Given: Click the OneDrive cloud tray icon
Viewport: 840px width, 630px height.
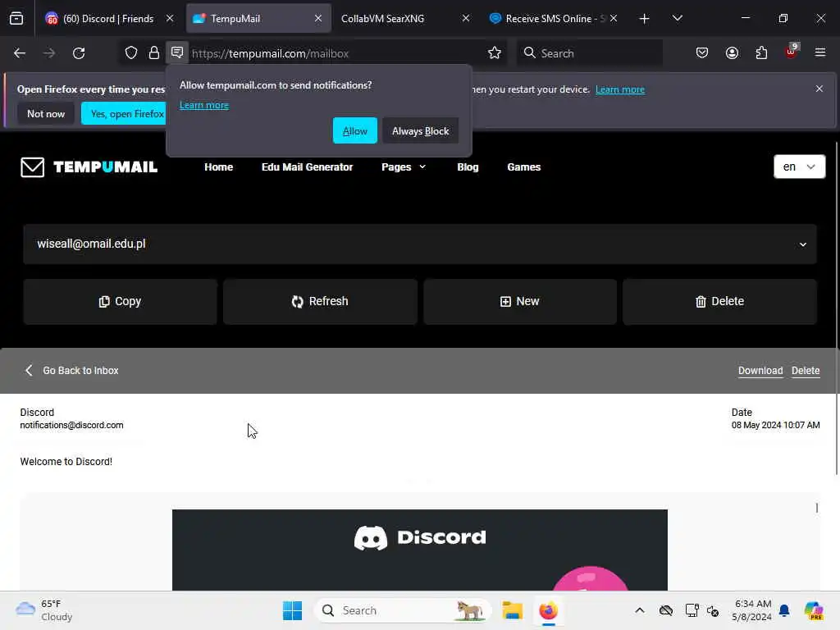Looking at the screenshot, I should (x=666, y=610).
